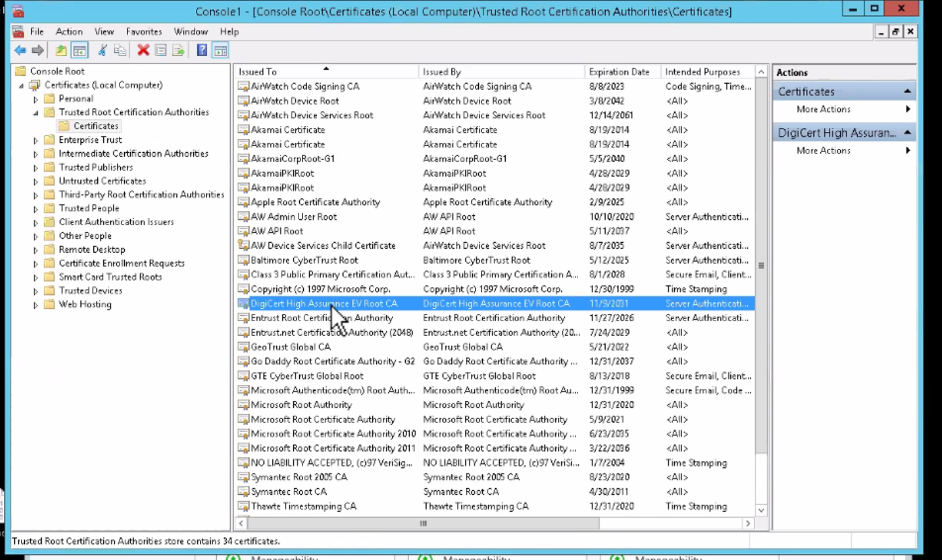Expand the Personal certificate store node
Viewport: 942px width, 560px height.
[x=36, y=99]
